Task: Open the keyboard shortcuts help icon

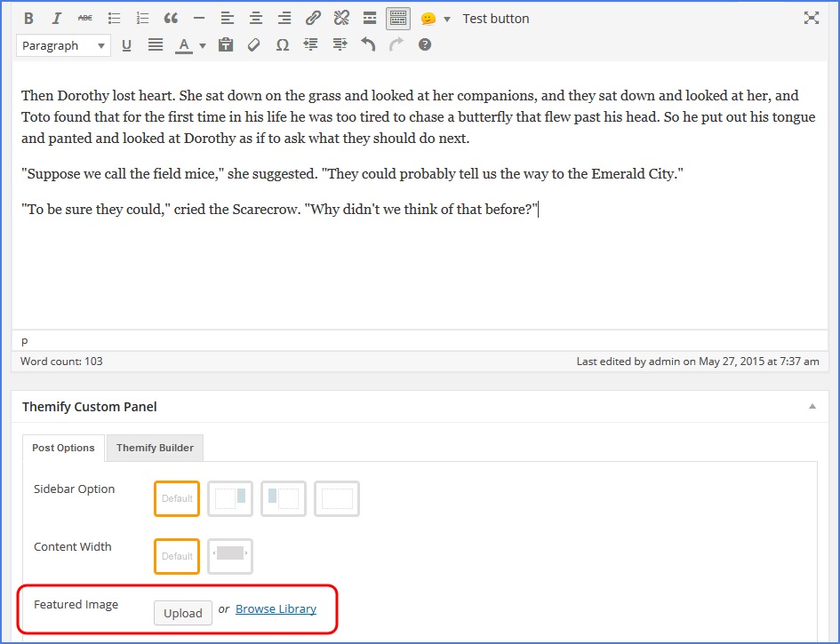Action: pos(425,45)
